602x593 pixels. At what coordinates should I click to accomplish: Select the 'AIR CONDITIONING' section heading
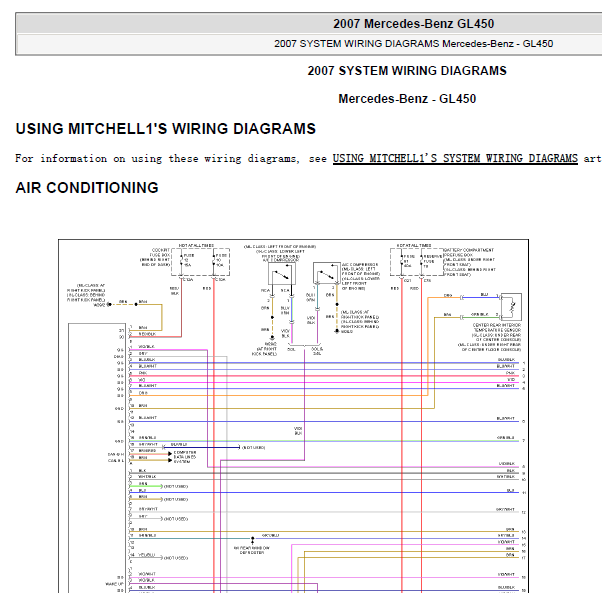point(87,188)
